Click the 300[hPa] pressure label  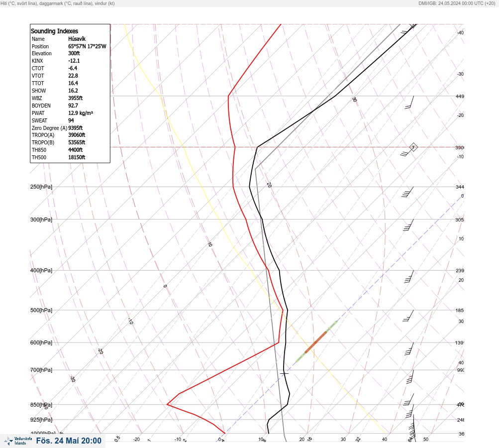point(41,220)
